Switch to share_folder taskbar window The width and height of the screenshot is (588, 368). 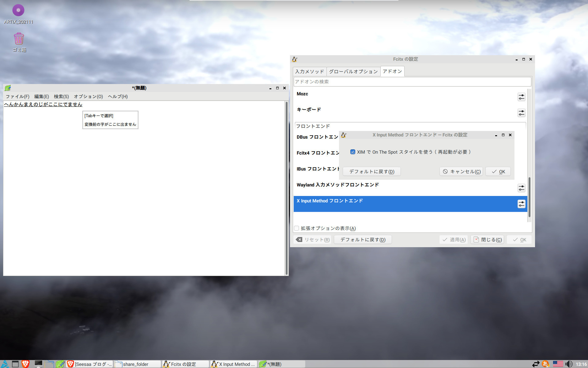pos(138,364)
